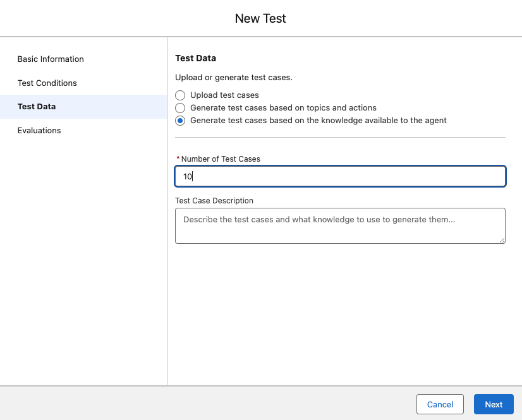
Task: Select the knowledge-based test case generation option
Action: [180, 120]
